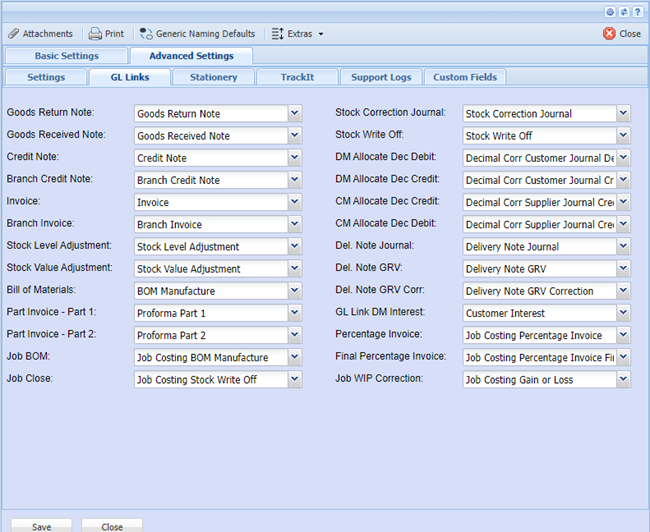Click the help question mark icon
Screen dimensions: 650x532
pyautogui.click(x=637, y=11)
